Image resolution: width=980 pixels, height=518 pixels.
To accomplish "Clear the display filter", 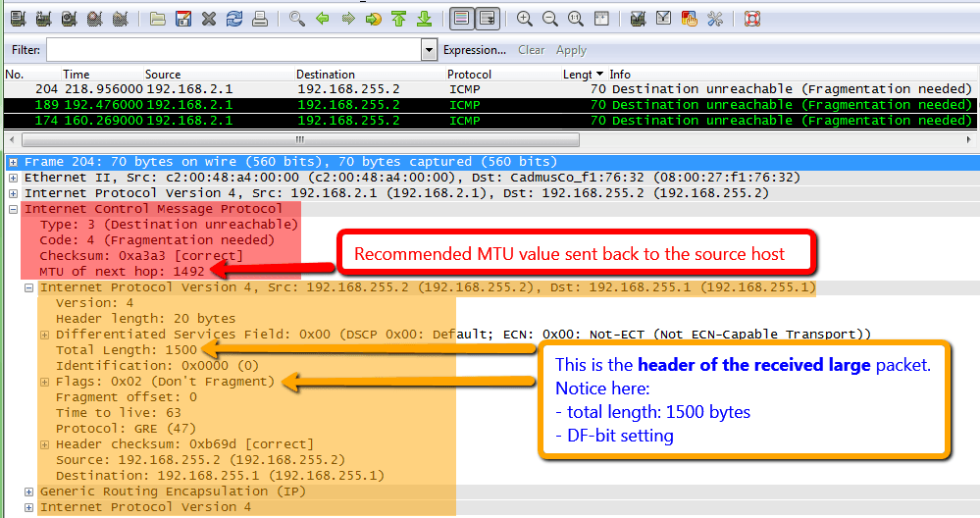I will click(x=532, y=50).
